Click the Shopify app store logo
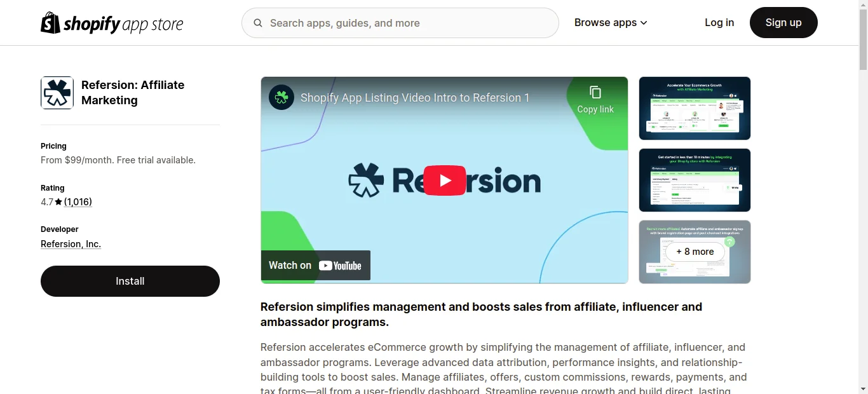 (x=112, y=24)
